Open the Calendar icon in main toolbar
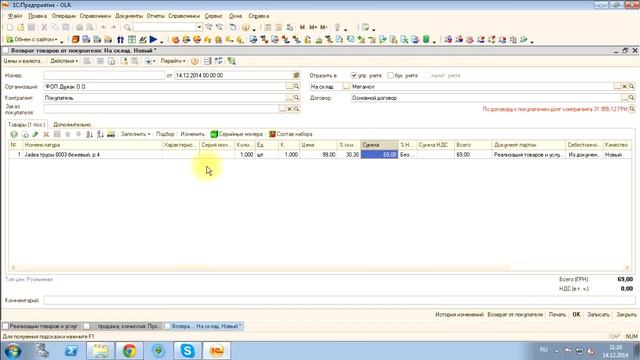The height and width of the screenshot is (360, 640). point(279,27)
